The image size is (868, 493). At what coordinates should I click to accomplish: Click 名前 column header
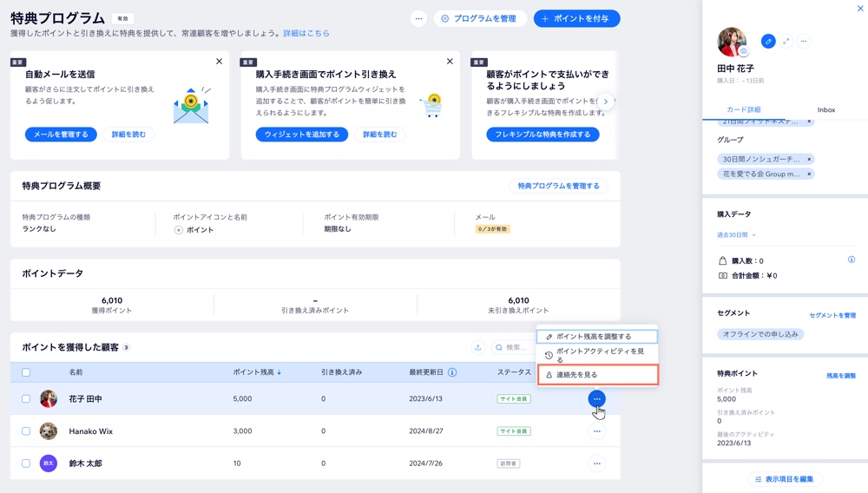(x=76, y=372)
